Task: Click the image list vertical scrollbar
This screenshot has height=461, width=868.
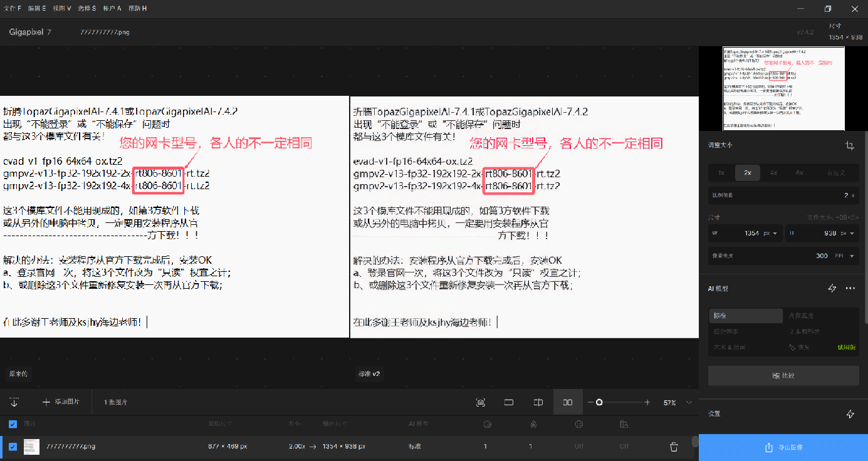Action: click(694, 441)
